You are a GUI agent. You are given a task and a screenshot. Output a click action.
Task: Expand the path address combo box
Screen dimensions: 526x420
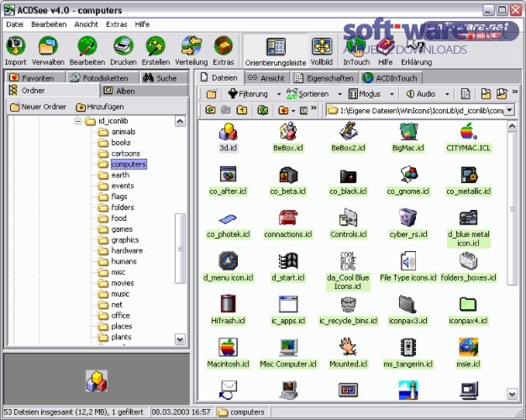click(509, 110)
